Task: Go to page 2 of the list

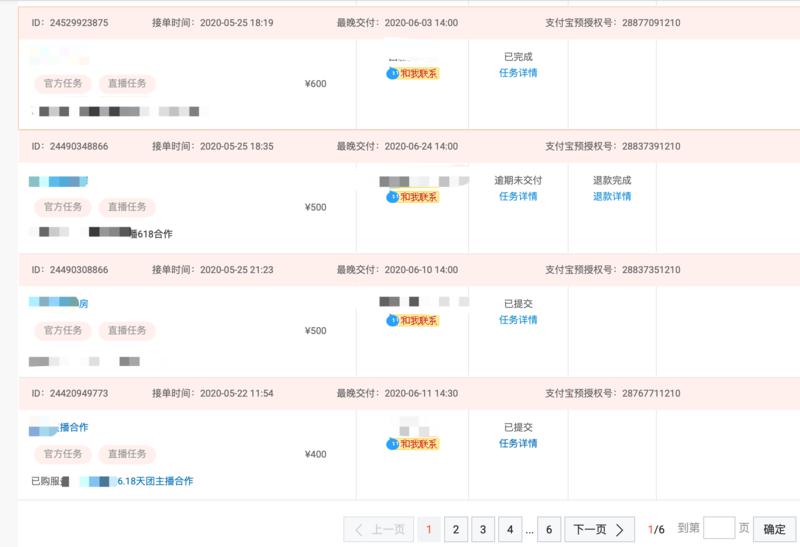Action: tap(456, 530)
